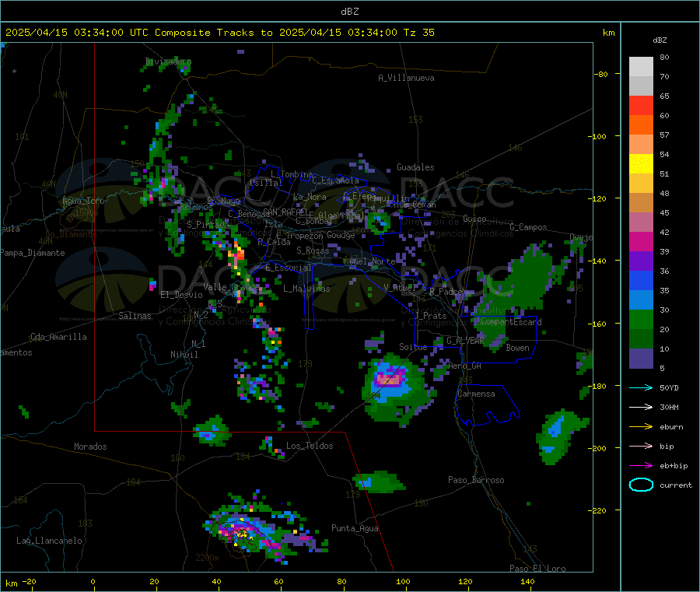
Task: Click the Nihuil map label
Action: pos(184,355)
